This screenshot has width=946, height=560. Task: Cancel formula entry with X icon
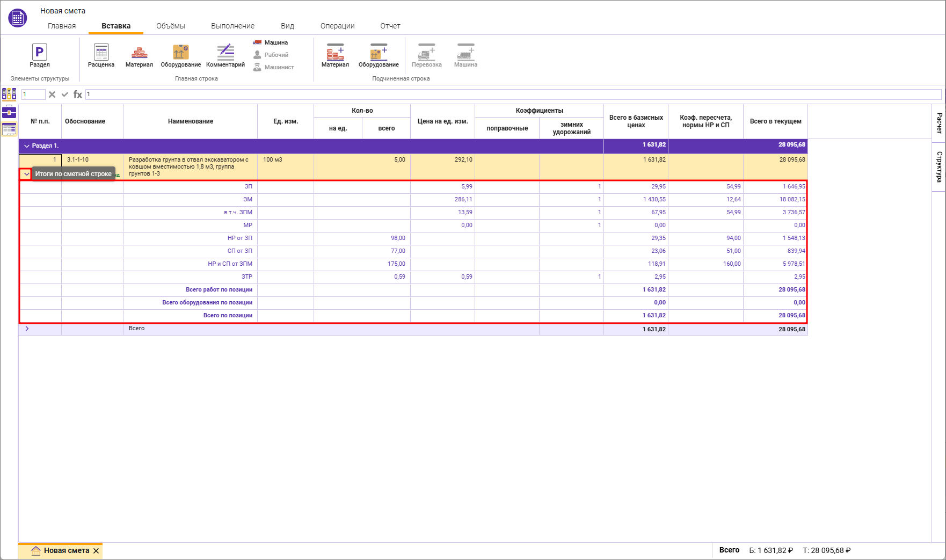click(x=52, y=94)
